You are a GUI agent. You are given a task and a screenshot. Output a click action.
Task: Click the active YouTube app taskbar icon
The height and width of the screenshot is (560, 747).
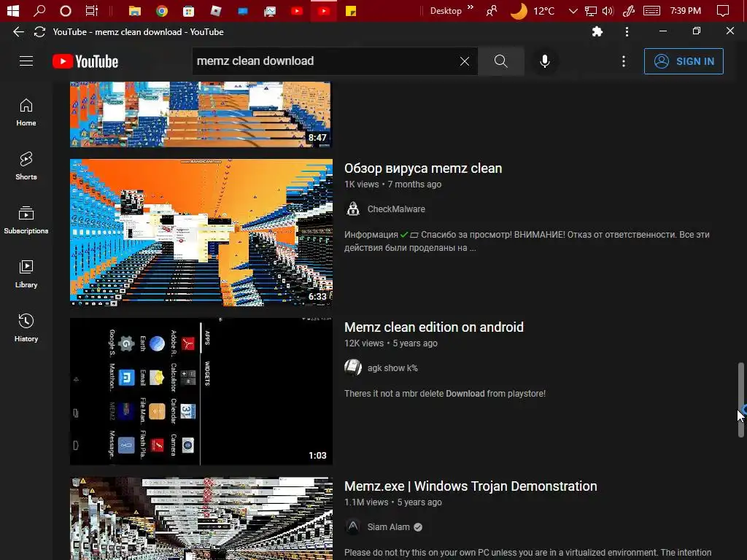(x=324, y=10)
